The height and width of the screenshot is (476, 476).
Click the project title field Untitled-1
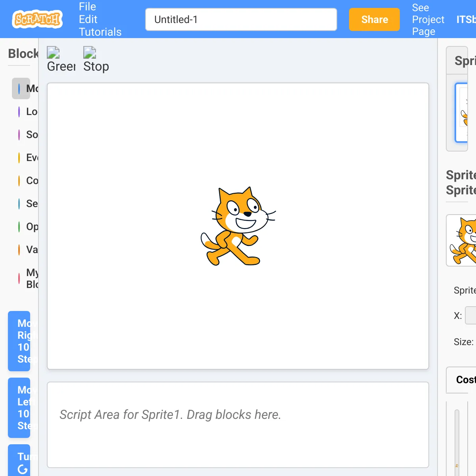[241, 19]
